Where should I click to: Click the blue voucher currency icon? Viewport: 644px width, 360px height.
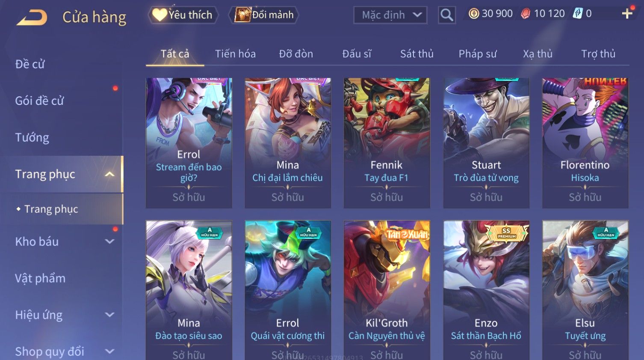point(578,14)
